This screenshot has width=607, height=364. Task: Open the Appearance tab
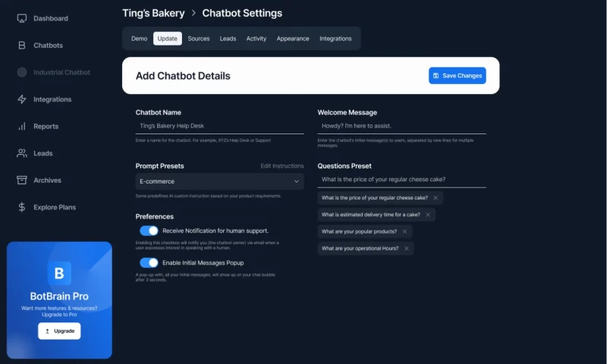point(293,39)
